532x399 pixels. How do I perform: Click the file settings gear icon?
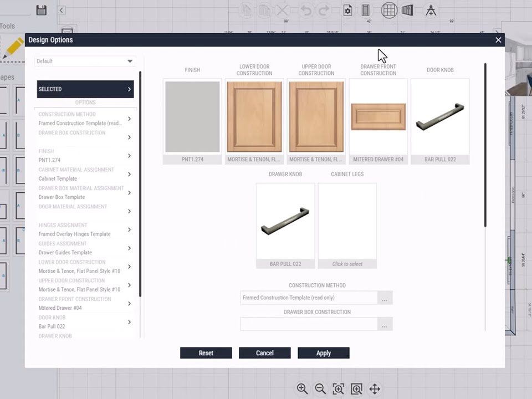click(347, 10)
